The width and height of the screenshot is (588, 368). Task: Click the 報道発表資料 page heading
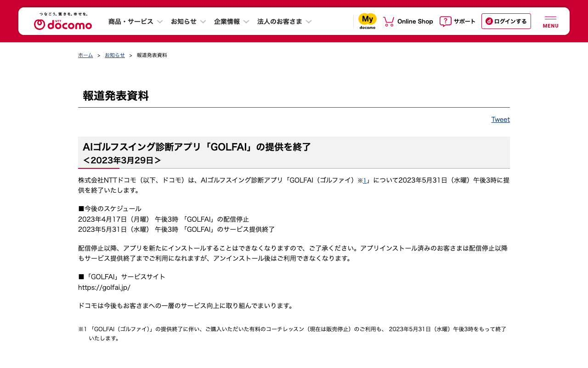pyautogui.click(x=116, y=96)
